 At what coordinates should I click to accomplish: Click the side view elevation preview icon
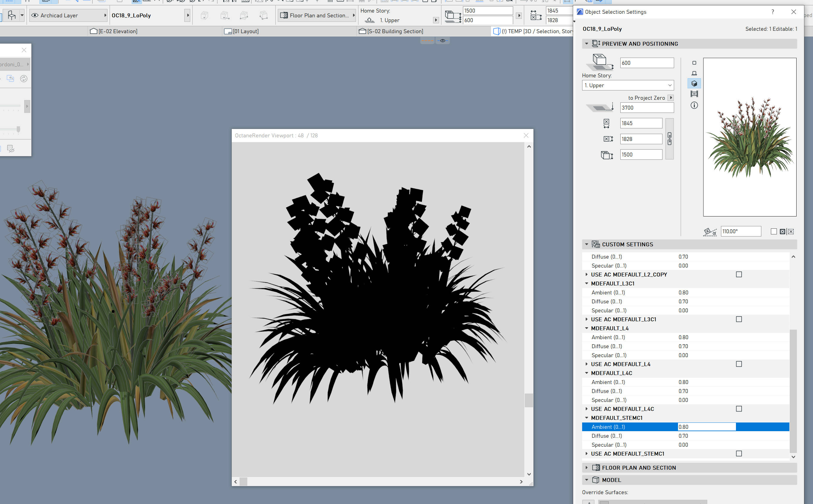(x=694, y=73)
